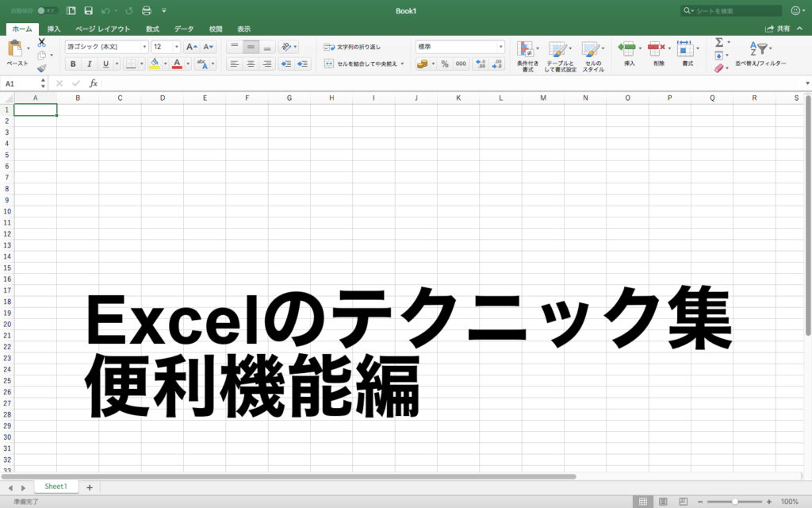Increase indent of cell contents
Viewport: 812px width, 508px height.
point(302,63)
